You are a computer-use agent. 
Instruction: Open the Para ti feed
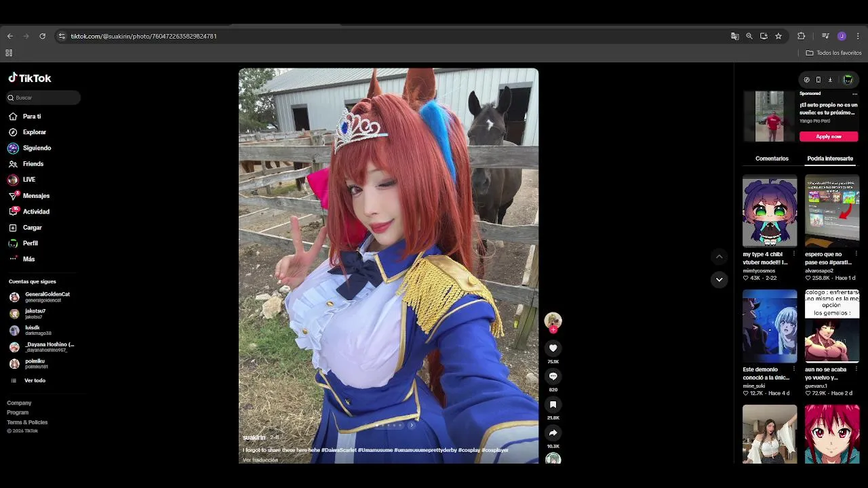pyautogui.click(x=32, y=117)
